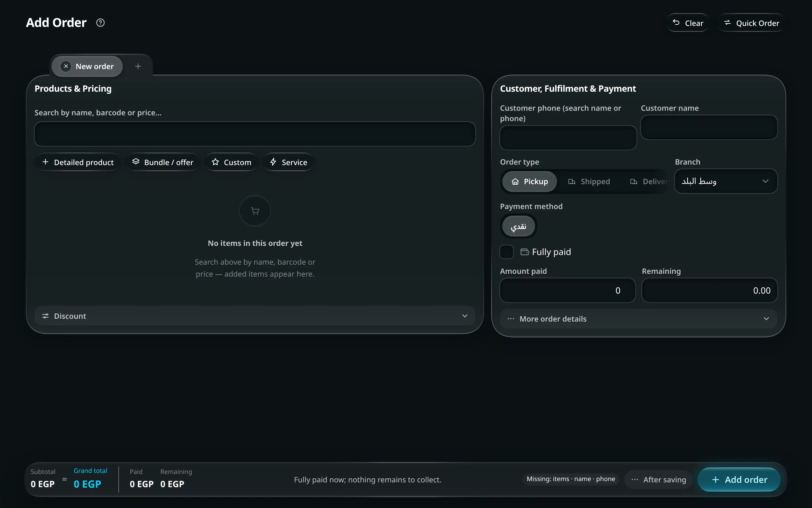Focus the Customer name field

pyautogui.click(x=709, y=127)
